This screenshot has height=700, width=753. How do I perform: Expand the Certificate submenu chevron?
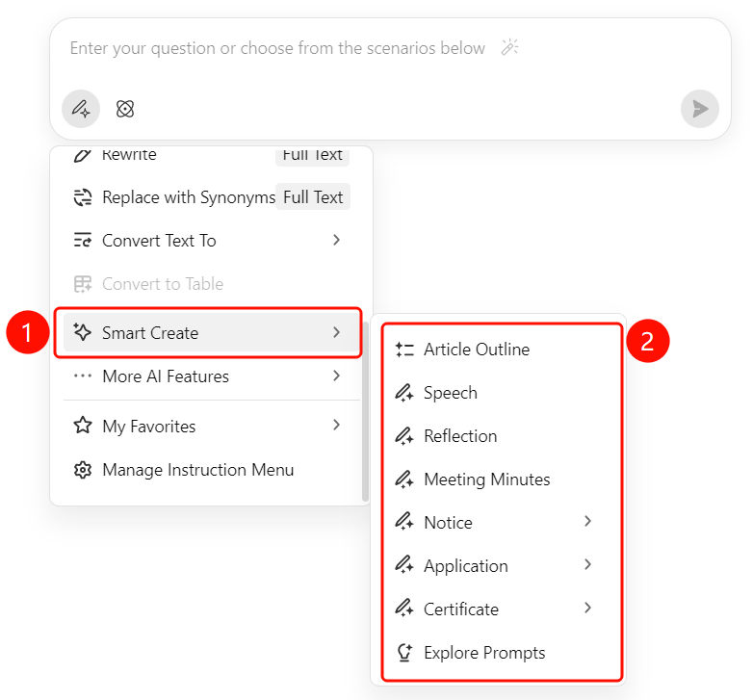pyautogui.click(x=587, y=608)
